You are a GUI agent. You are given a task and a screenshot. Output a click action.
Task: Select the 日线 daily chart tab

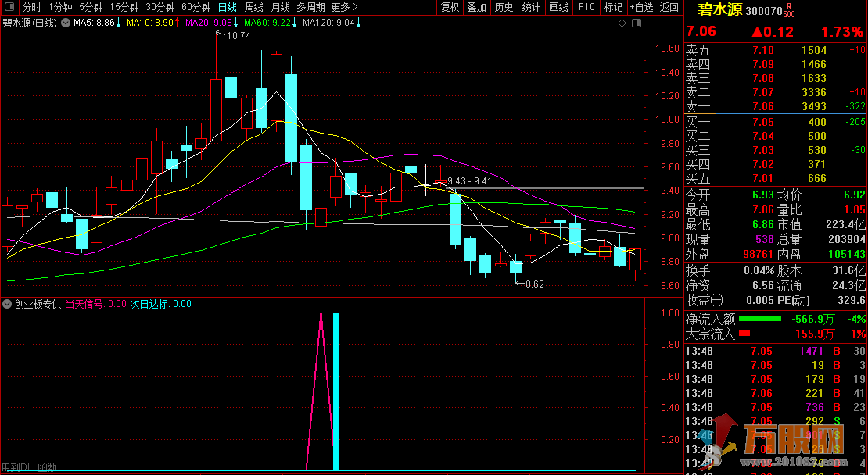point(228,7)
